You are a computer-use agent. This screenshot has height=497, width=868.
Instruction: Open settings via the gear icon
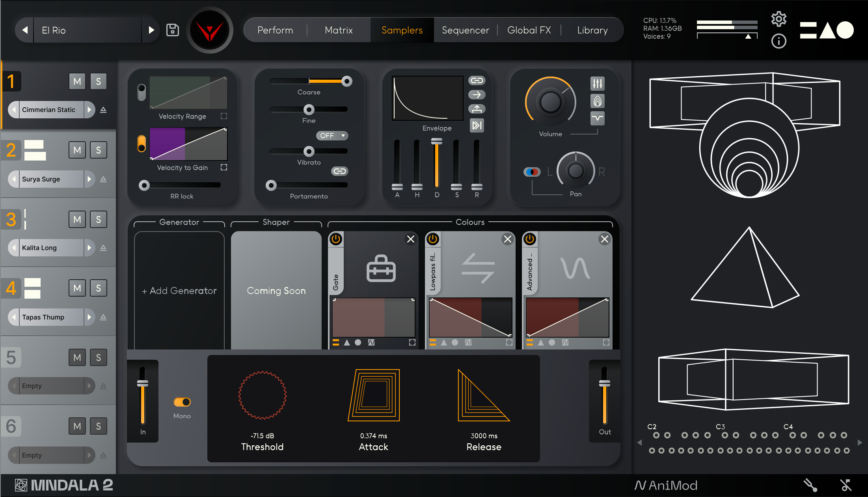(x=779, y=19)
